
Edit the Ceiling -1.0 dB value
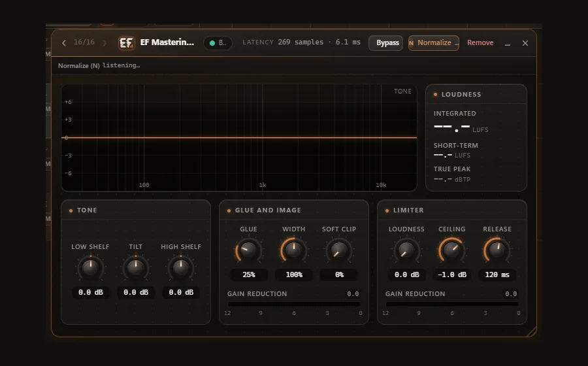pyautogui.click(x=452, y=274)
